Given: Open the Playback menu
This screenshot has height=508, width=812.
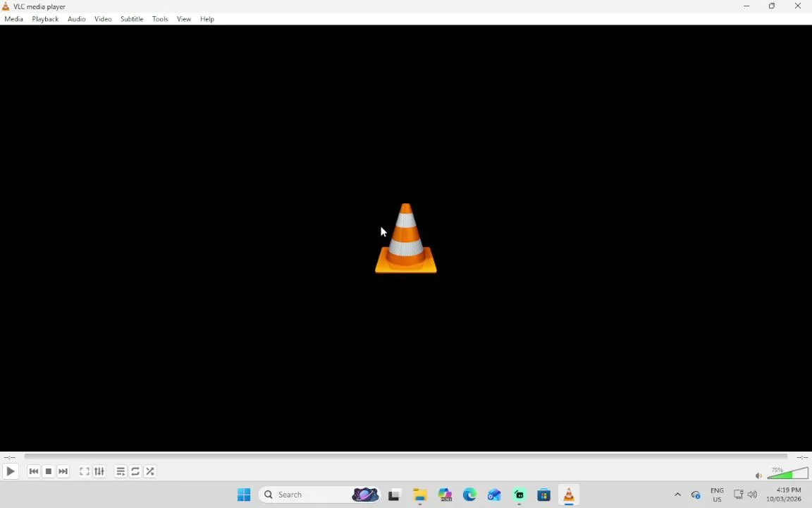Looking at the screenshot, I should [x=45, y=18].
